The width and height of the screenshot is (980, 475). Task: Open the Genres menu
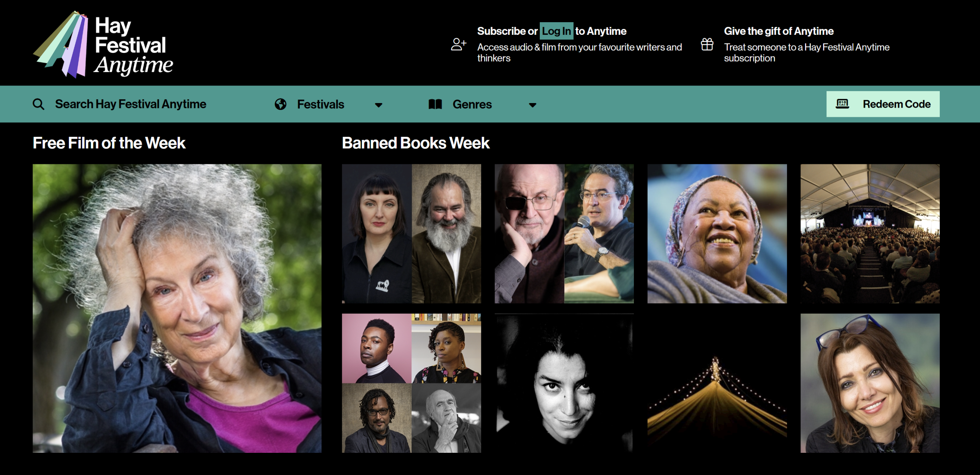click(x=472, y=104)
